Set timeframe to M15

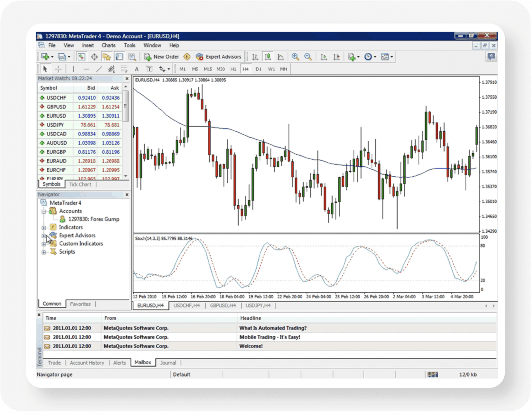click(x=208, y=69)
